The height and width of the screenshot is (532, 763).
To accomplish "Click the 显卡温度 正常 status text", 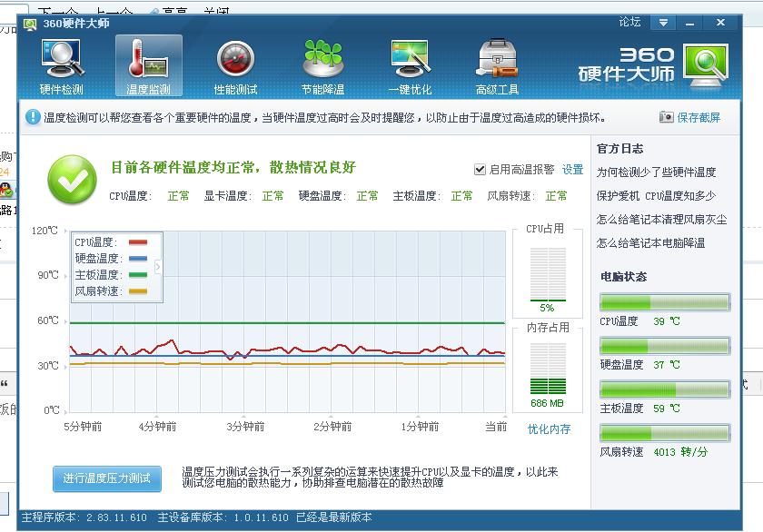I will [243, 195].
